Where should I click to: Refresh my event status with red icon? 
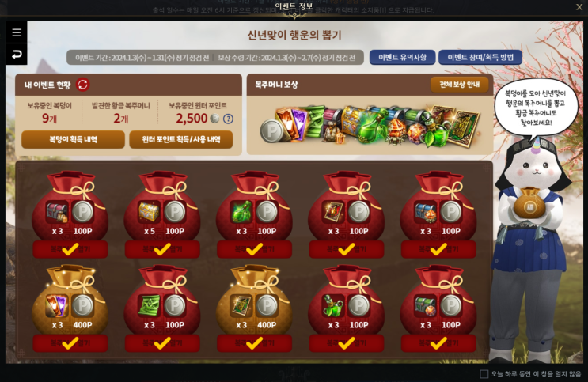(x=83, y=85)
